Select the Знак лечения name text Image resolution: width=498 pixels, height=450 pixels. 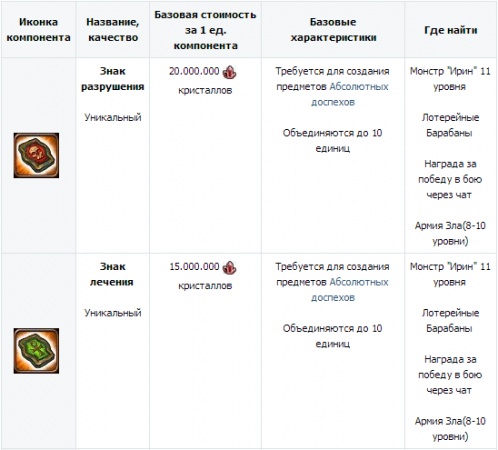[x=112, y=274]
